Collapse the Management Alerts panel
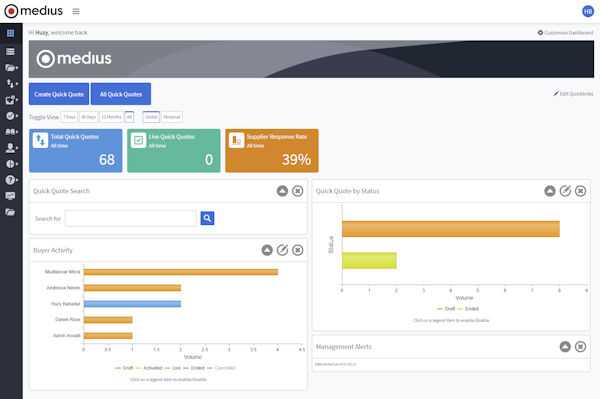Image resolution: width=600 pixels, height=399 pixels. (565, 347)
